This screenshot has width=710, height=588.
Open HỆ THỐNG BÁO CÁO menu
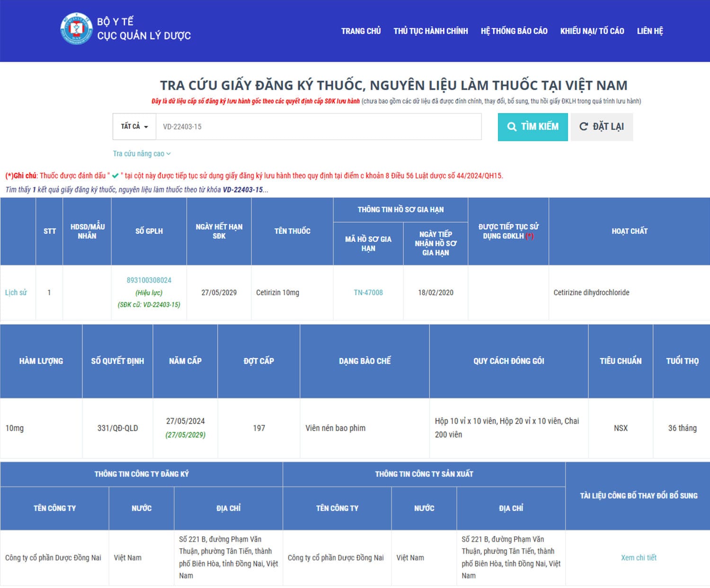pos(514,31)
